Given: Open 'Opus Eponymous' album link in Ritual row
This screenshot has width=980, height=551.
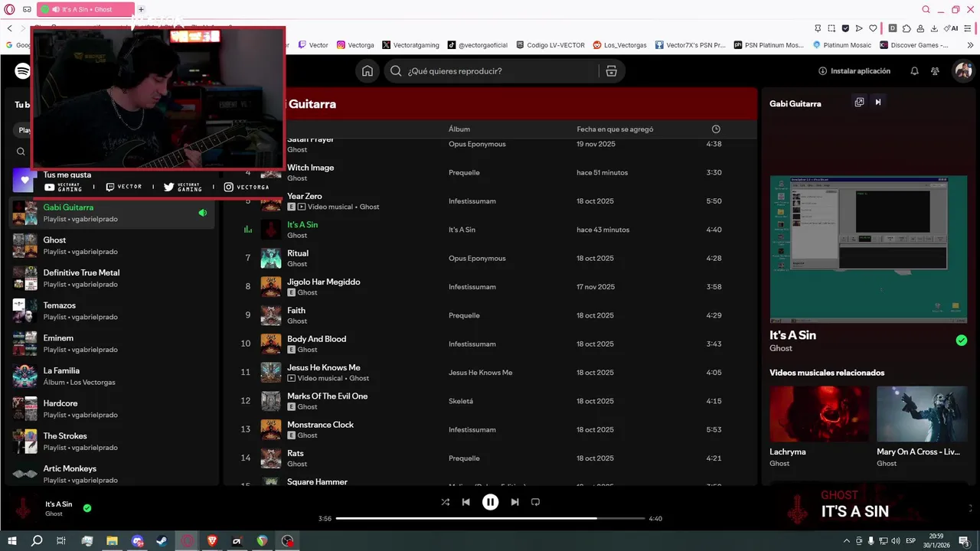Looking at the screenshot, I should (477, 259).
